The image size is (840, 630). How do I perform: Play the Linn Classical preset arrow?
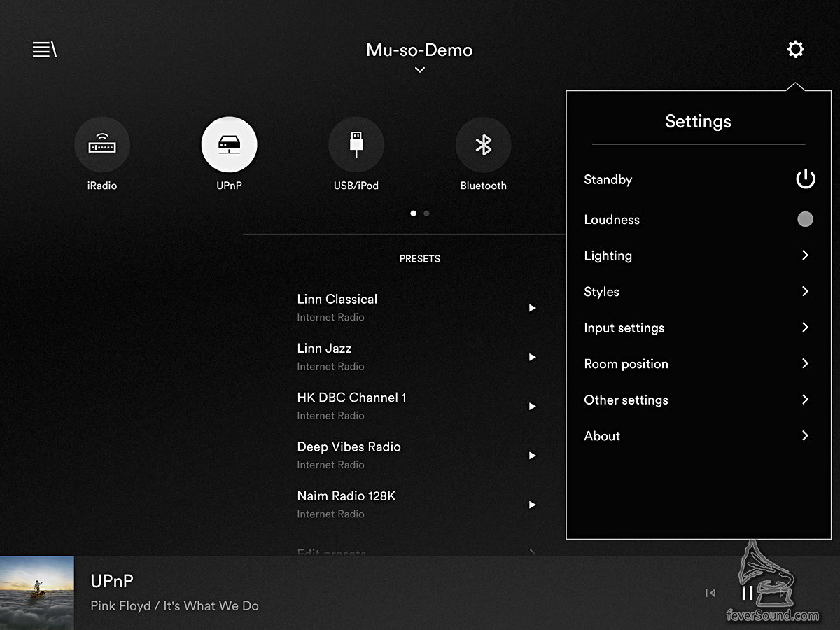pyautogui.click(x=533, y=308)
